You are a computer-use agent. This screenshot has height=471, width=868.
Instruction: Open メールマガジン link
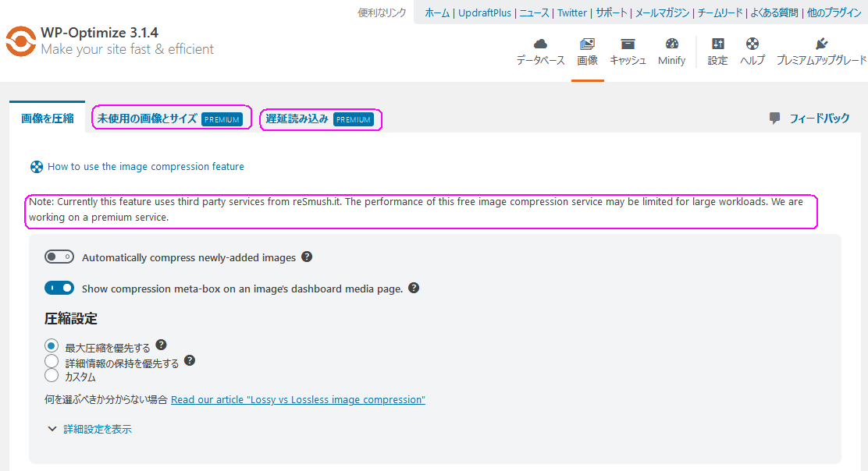click(662, 12)
